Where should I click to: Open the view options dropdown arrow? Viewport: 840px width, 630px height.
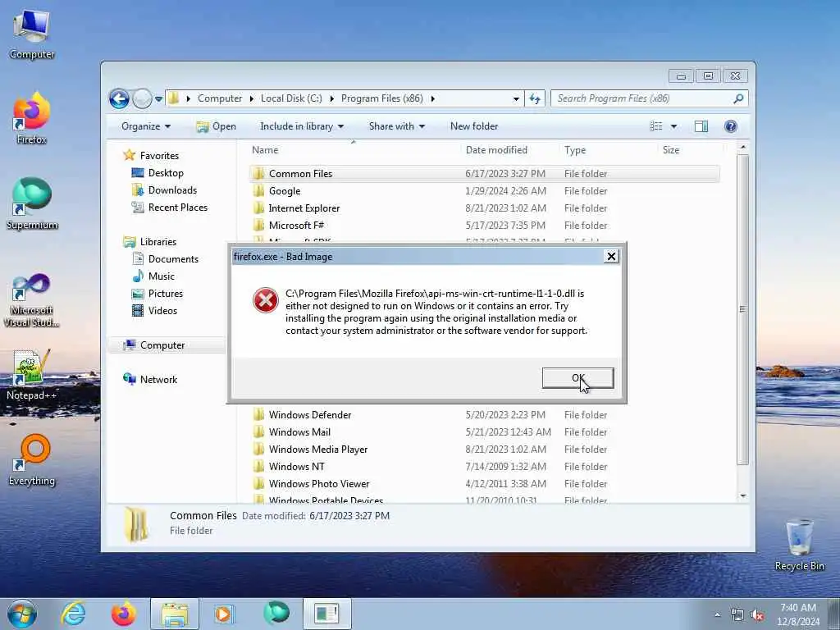coord(674,126)
